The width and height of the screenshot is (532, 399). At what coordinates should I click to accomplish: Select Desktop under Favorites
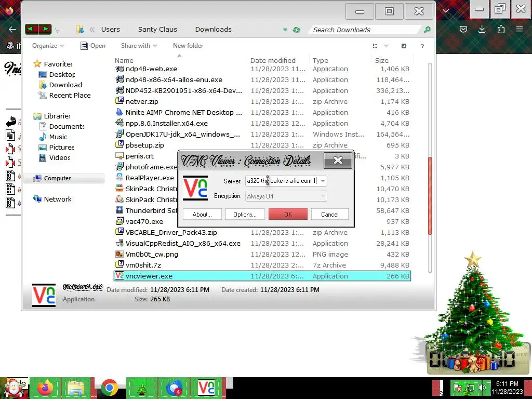point(57,74)
